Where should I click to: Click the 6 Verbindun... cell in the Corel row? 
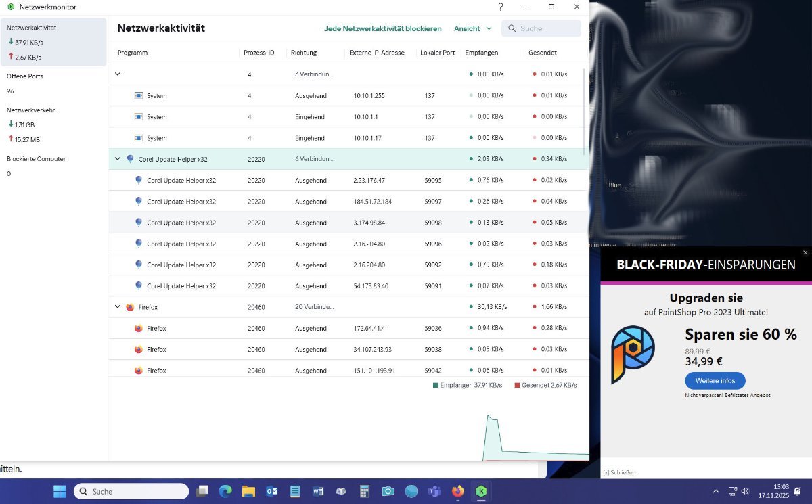[x=314, y=159]
